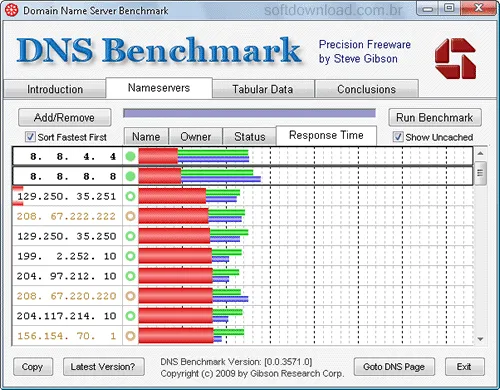Image resolution: width=500 pixels, height=390 pixels.
Task: Close the DNS Benchmark window
Action: (x=478, y=8)
